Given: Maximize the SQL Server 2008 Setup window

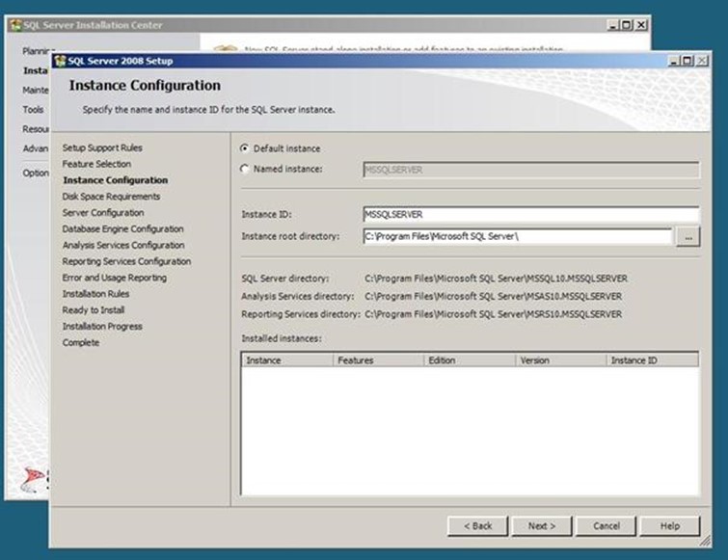Looking at the screenshot, I should [688, 61].
